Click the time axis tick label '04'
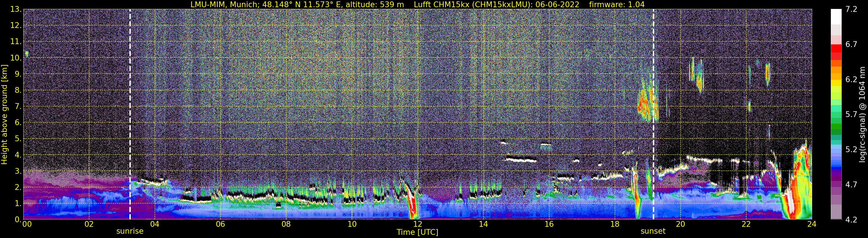 pyautogui.click(x=154, y=224)
